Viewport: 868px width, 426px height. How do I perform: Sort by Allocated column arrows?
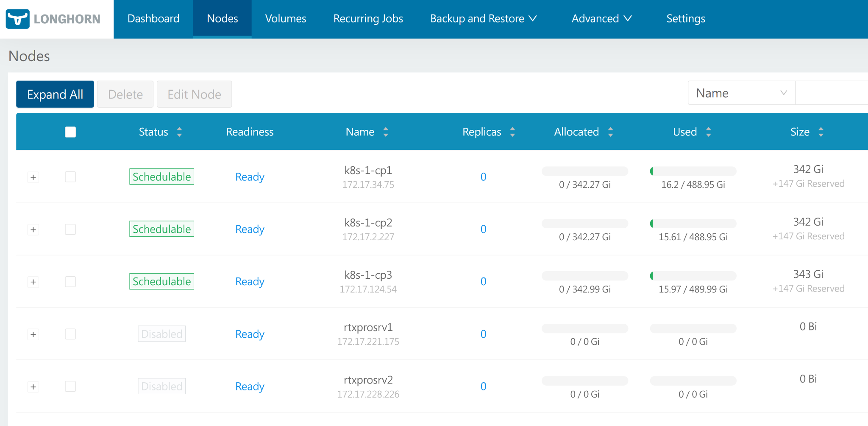pos(610,132)
